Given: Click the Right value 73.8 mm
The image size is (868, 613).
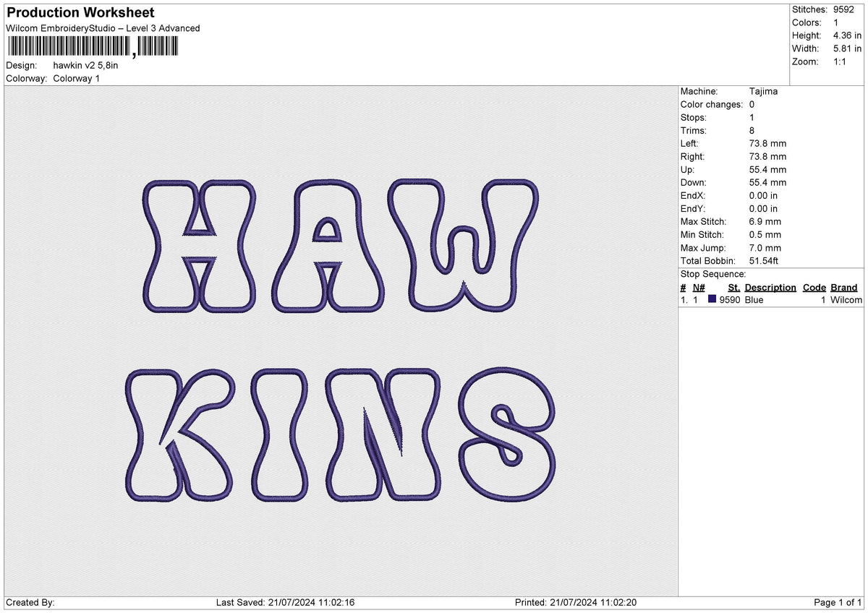Looking at the screenshot, I should click(768, 157).
